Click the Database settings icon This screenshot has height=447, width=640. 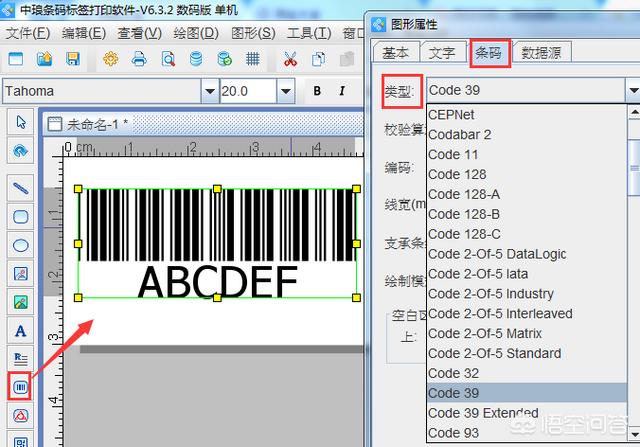tap(196, 59)
